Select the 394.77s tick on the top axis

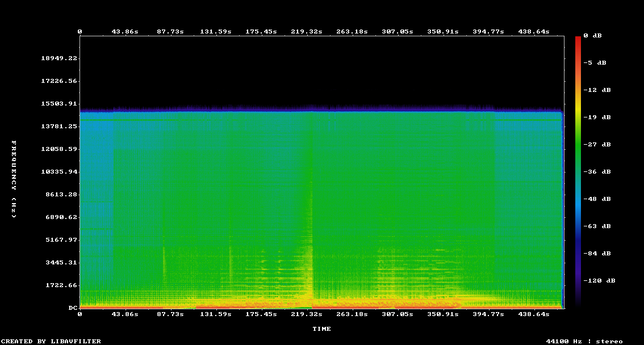coord(488,32)
